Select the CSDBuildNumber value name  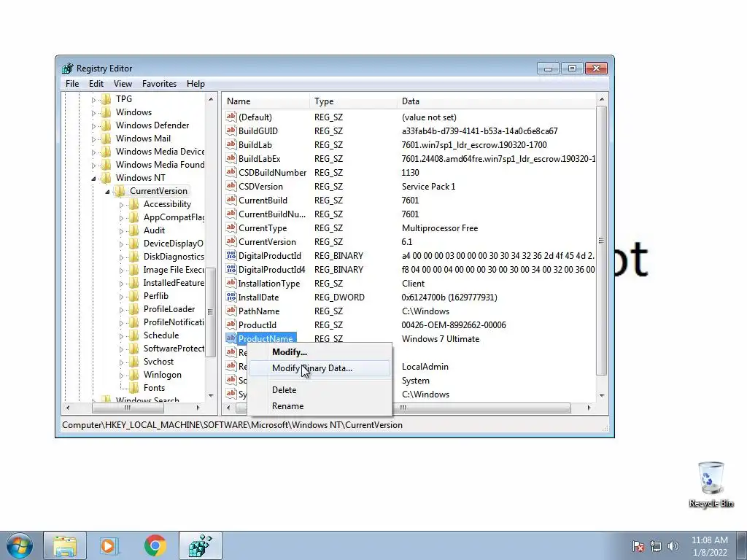(x=272, y=172)
